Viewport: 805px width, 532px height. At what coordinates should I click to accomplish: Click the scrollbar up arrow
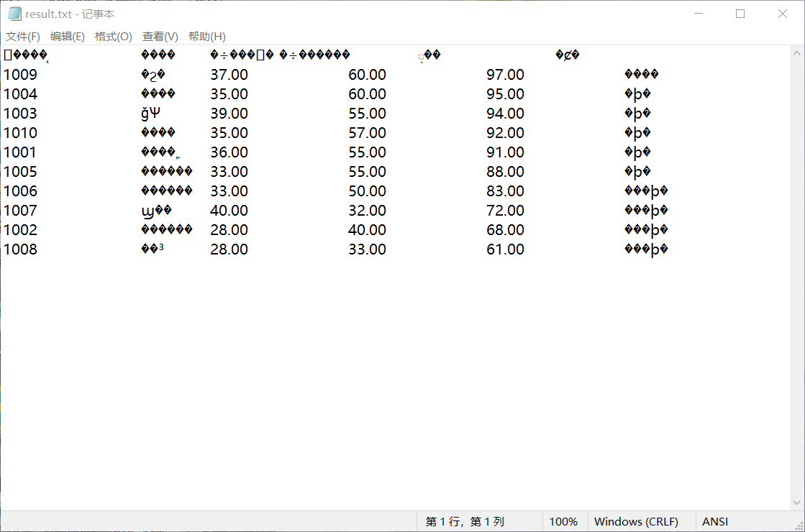pos(796,53)
